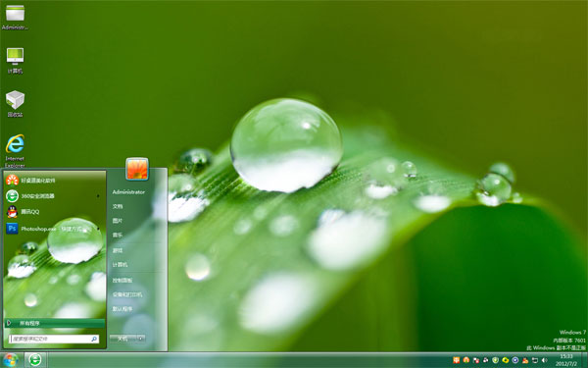Click the orange figure tray icon beside network

pos(525,360)
